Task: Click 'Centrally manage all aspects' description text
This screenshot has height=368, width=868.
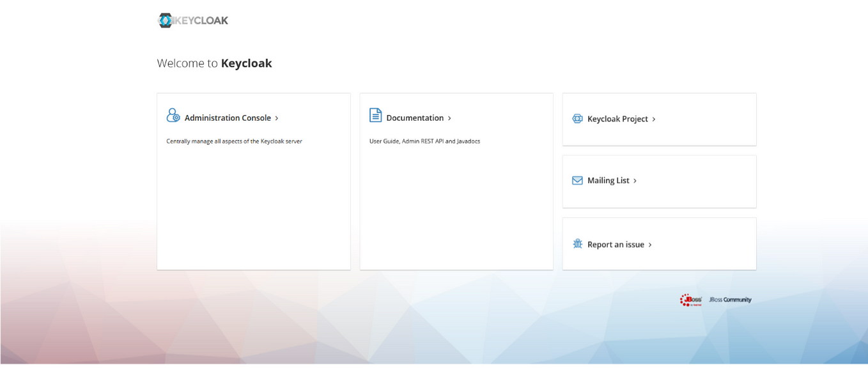Action: (x=234, y=141)
